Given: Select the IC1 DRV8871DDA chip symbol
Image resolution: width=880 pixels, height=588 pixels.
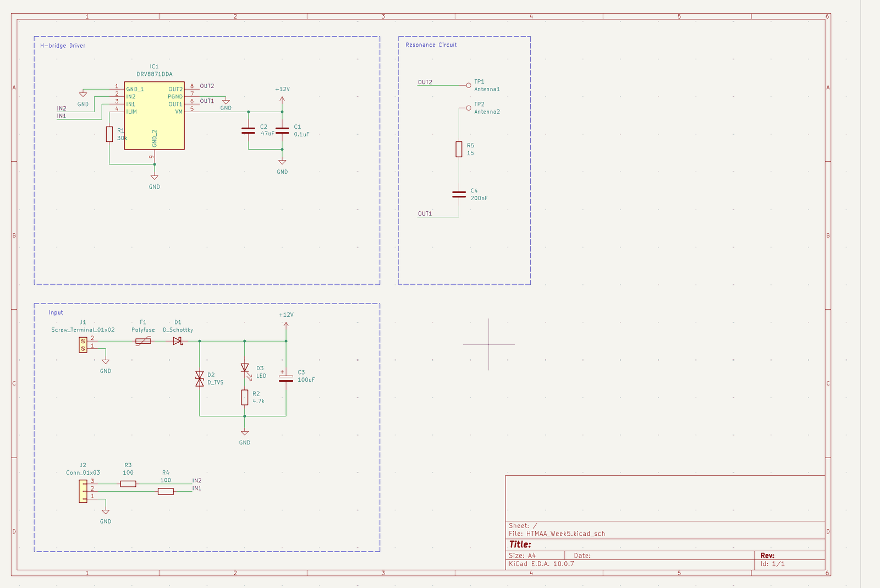Looking at the screenshot, I should (154, 116).
